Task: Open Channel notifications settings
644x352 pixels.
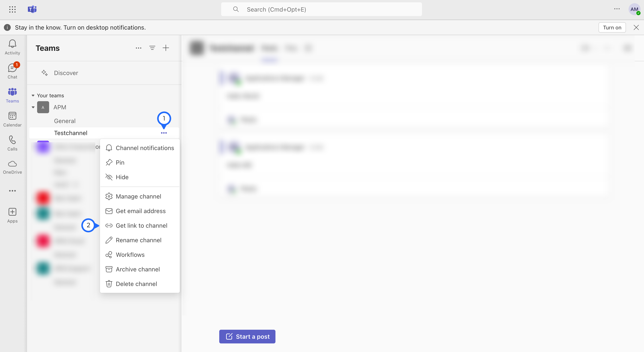Action: click(145, 148)
